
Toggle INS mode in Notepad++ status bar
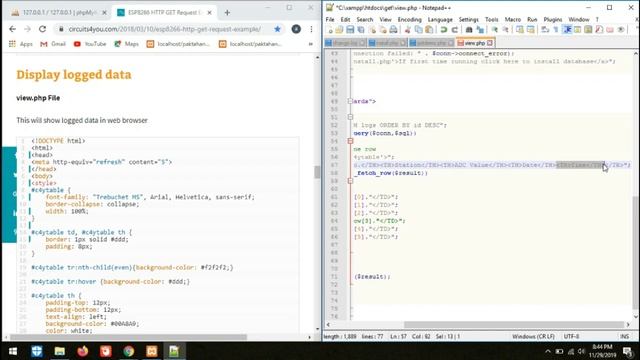(x=624, y=337)
